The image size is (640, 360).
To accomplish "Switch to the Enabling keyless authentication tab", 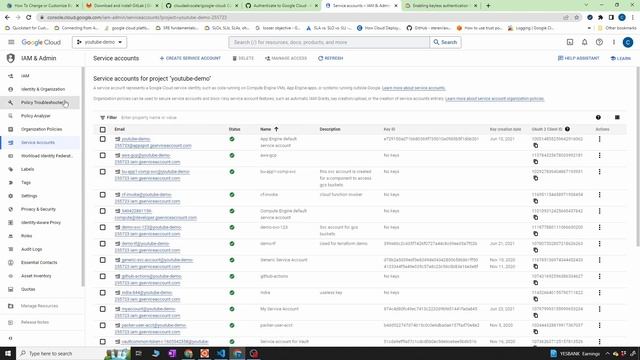I will (440, 6).
